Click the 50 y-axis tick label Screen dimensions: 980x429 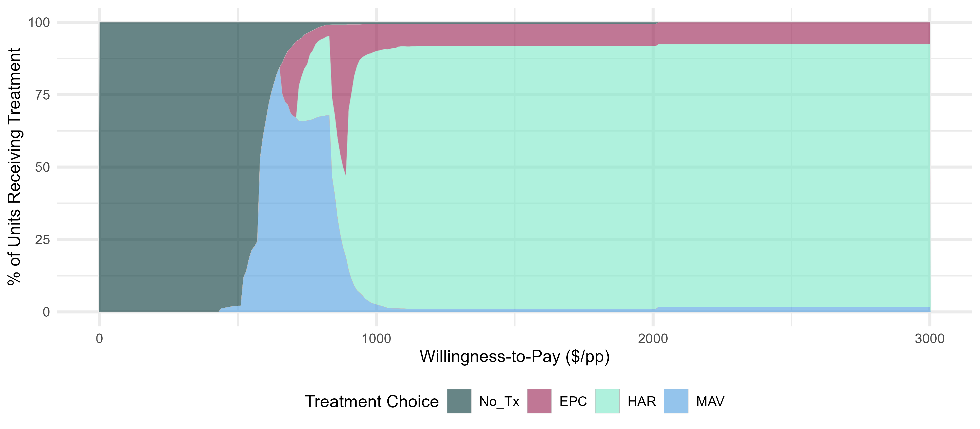(x=43, y=167)
